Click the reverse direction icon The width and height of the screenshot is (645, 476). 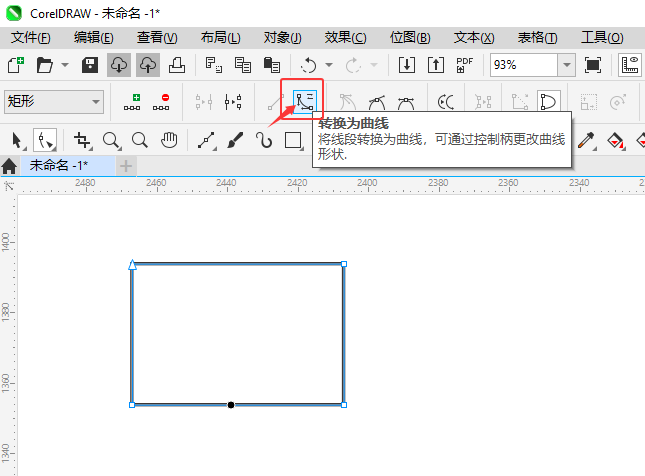(446, 102)
